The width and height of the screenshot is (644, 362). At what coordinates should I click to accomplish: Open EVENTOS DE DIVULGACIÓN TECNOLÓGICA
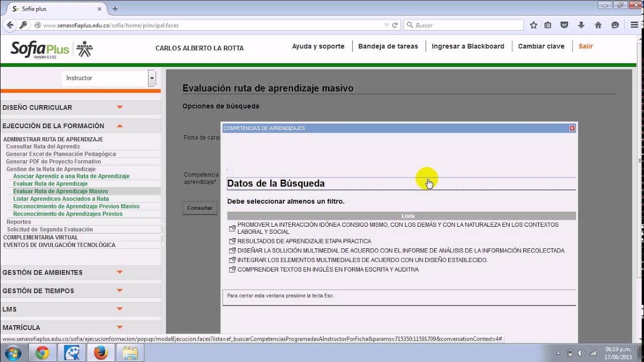(x=59, y=245)
